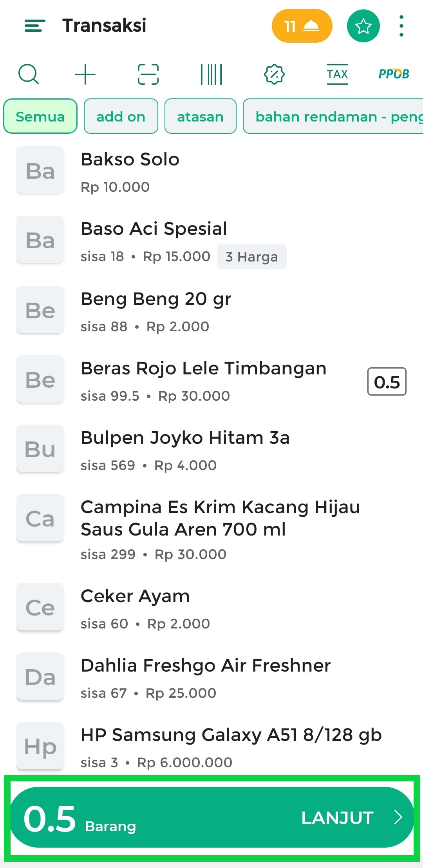Select the atasan category chip

200,116
